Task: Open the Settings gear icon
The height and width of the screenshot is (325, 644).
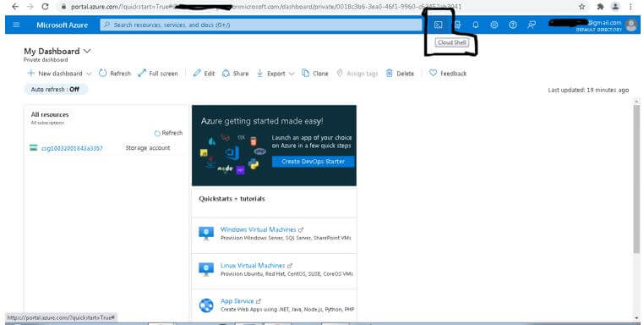Action: (494, 25)
